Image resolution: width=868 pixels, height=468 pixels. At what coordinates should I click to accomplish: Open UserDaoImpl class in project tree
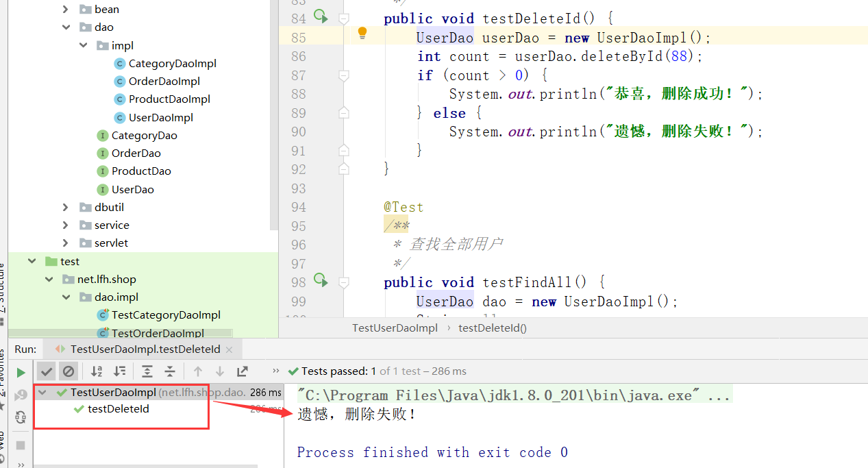(x=160, y=117)
